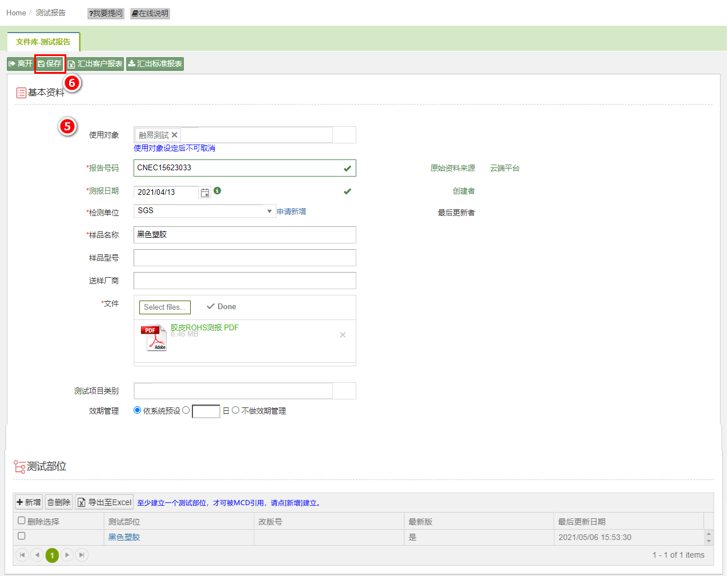728x576 pixels.
Task: Click the Done upload status
Action: tap(221, 307)
